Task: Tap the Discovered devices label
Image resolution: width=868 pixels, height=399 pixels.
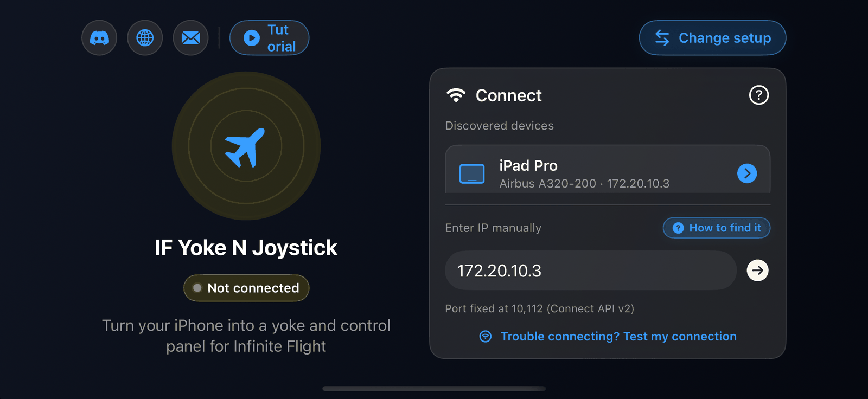Action: [x=499, y=126]
